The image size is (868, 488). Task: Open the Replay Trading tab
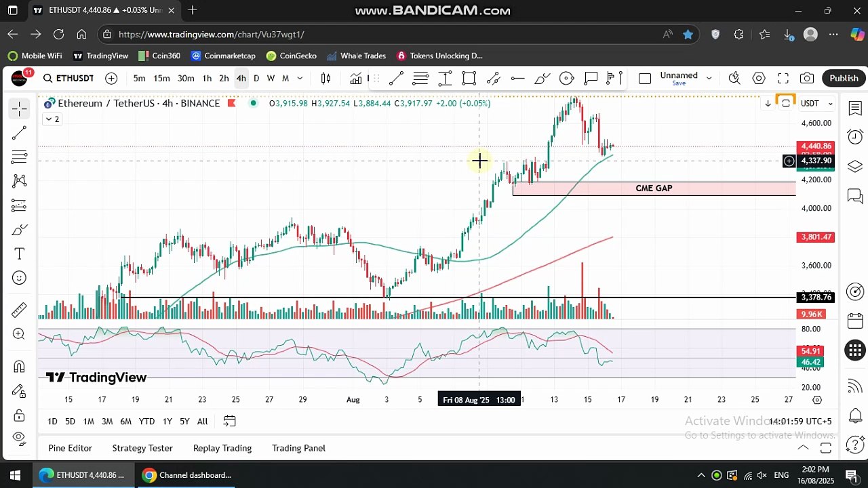click(222, 448)
